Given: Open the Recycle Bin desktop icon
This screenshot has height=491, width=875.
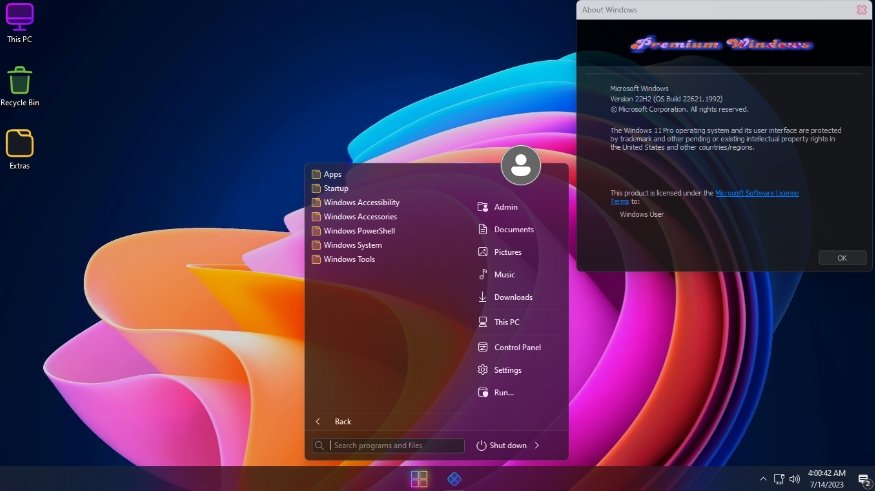Looking at the screenshot, I should pos(20,86).
